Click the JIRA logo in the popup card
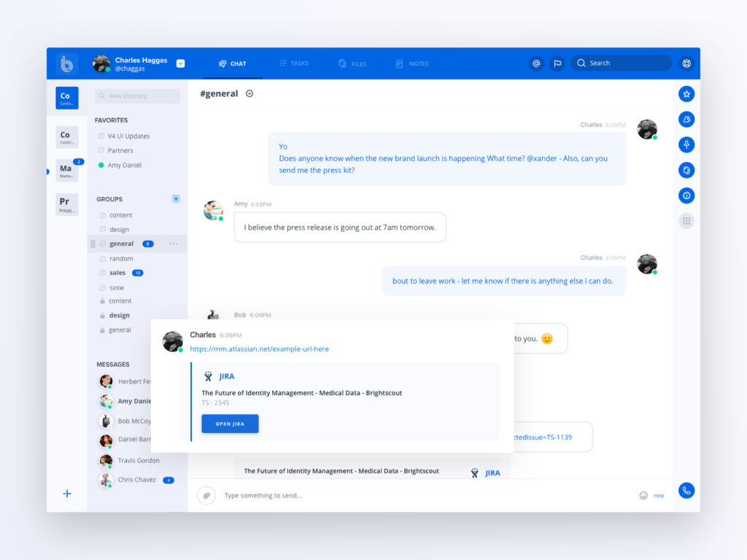This screenshot has width=747, height=560. click(219, 376)
